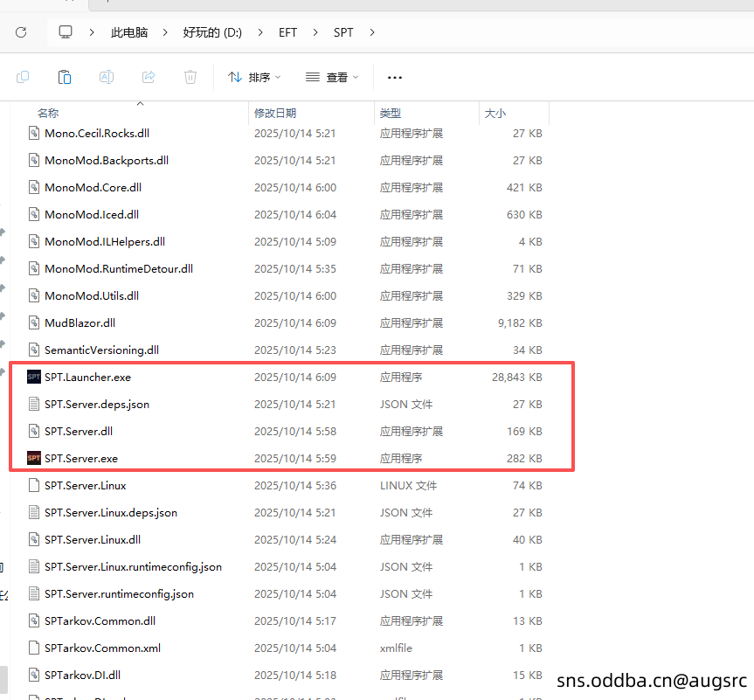Viewport: 754px width, 700px height.
Task: Sort by the 修改日期 column header
Action: [275, 114]
